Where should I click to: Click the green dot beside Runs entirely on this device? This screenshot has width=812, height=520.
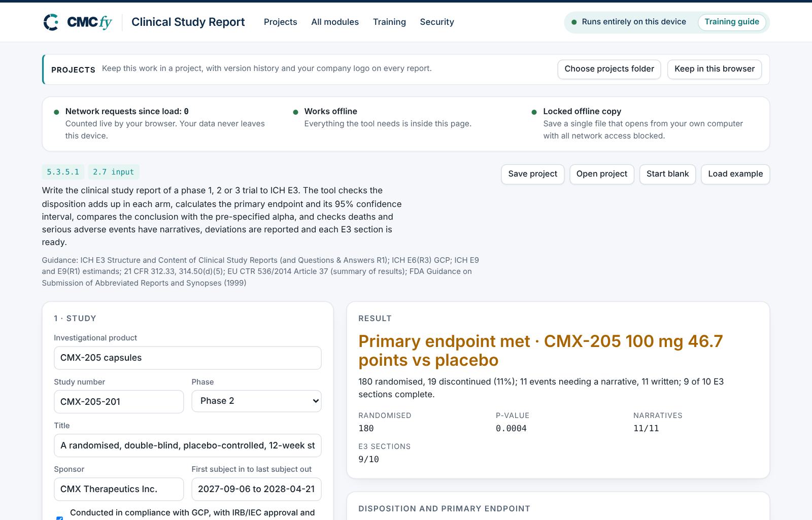[x=574, y=22]
